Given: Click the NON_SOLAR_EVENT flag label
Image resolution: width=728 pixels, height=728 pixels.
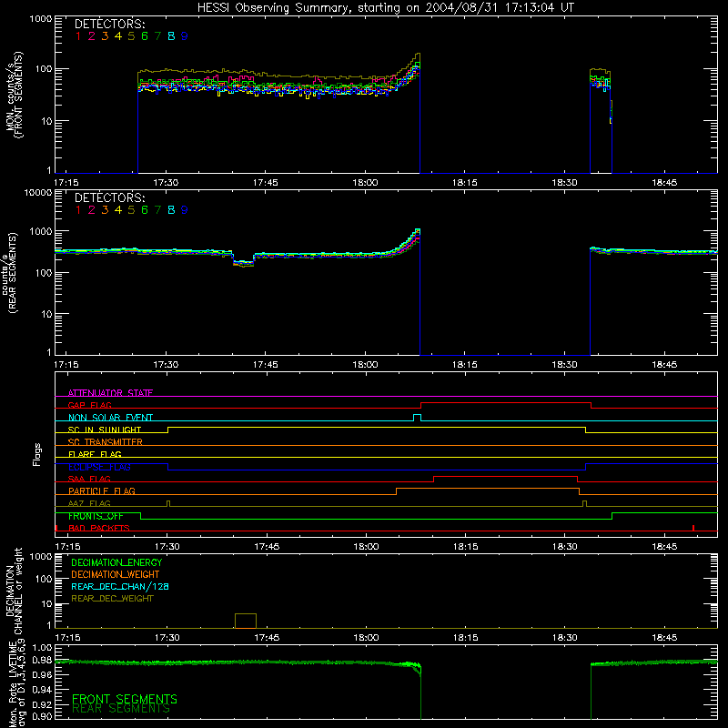Looking at the screenshot, I should (110, 418).
